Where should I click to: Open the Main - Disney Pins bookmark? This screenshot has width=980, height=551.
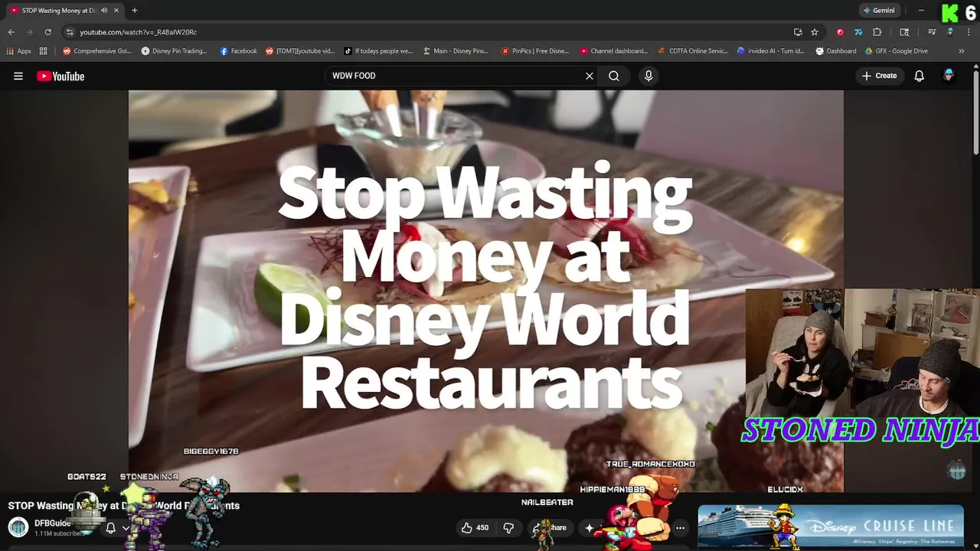(456, 51)
